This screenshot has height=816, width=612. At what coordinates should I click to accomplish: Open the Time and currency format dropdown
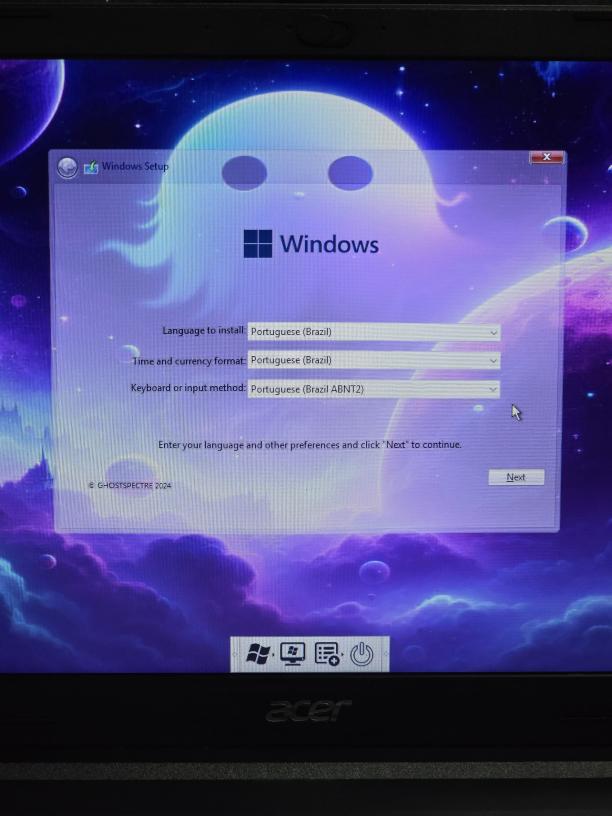point(374,360)
